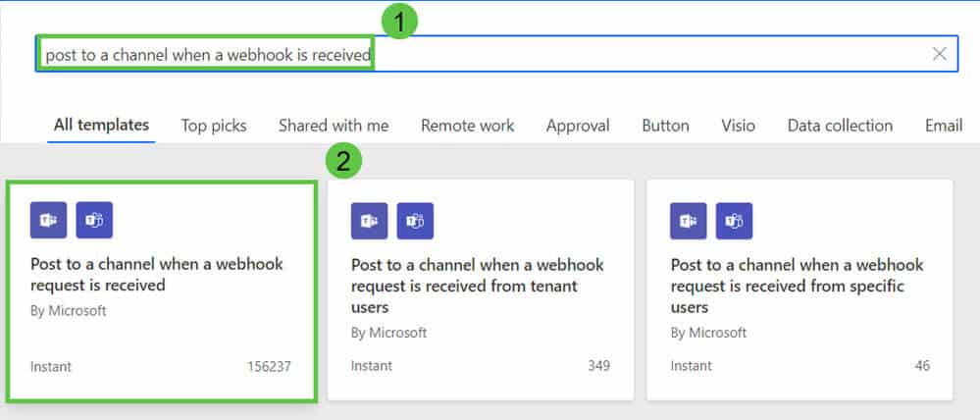Open the Shared with me tab

tap(334, 126)
